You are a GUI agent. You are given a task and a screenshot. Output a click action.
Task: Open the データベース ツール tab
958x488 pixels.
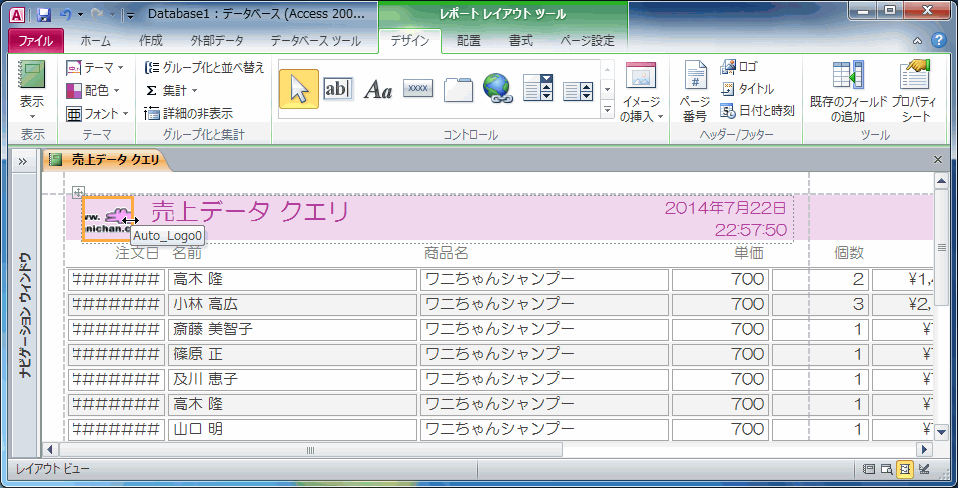point(315,41)
